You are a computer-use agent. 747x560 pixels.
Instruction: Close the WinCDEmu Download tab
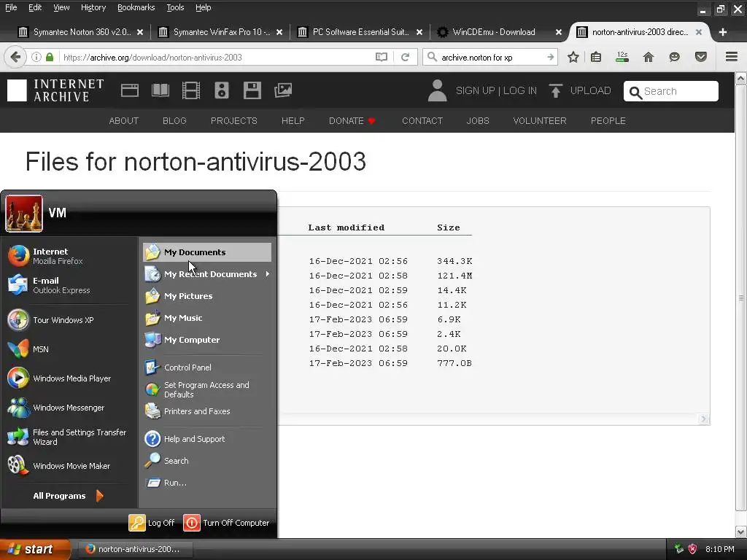[559, 32]
